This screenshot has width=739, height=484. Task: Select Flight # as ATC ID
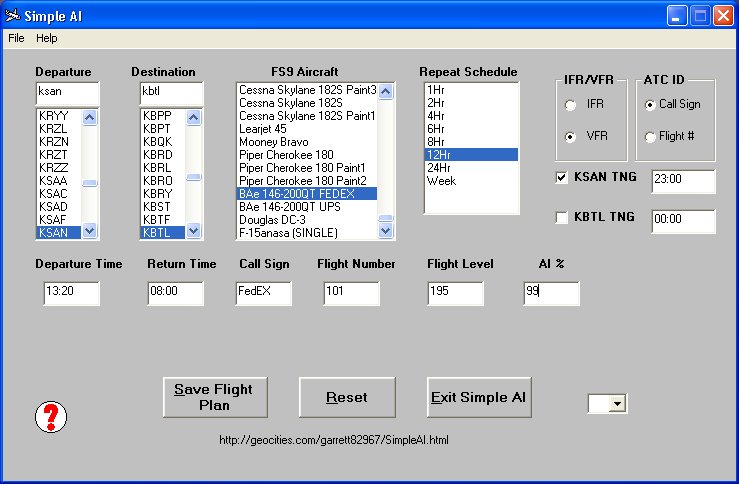pos(651,136)
